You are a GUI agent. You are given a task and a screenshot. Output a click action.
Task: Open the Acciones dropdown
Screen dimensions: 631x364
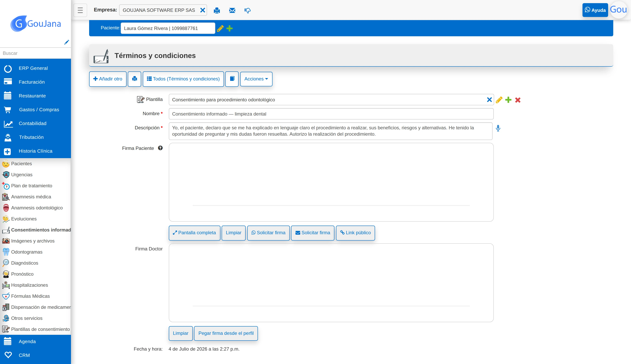click(x=256, y=79)
